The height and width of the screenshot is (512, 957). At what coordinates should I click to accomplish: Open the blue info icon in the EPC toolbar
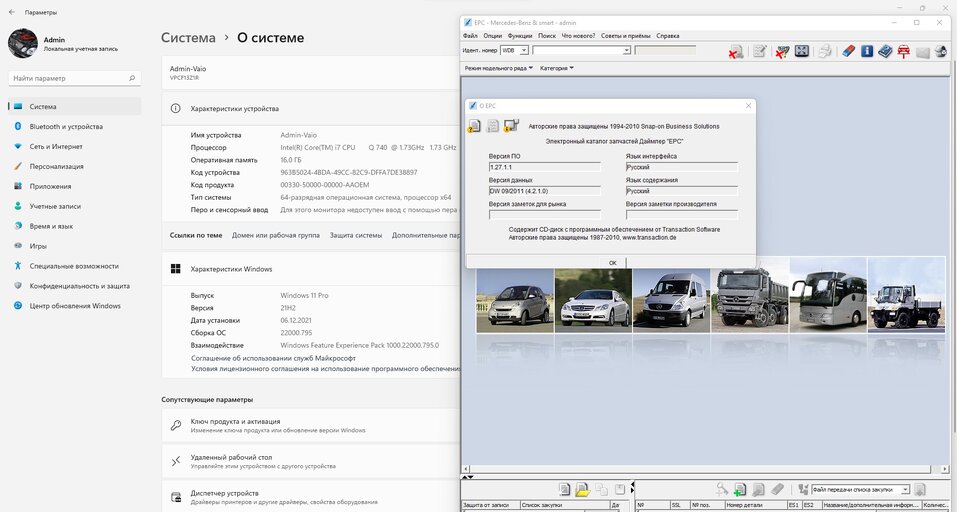867,51
